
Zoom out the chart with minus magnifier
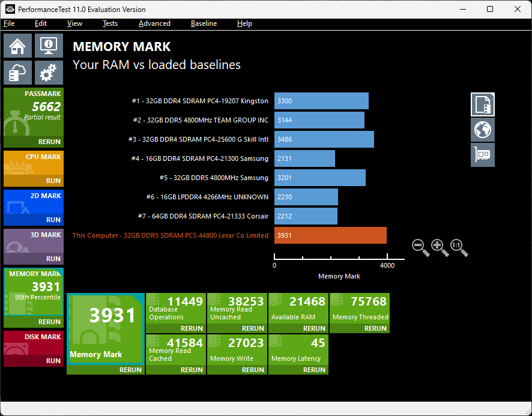[420, 247]
